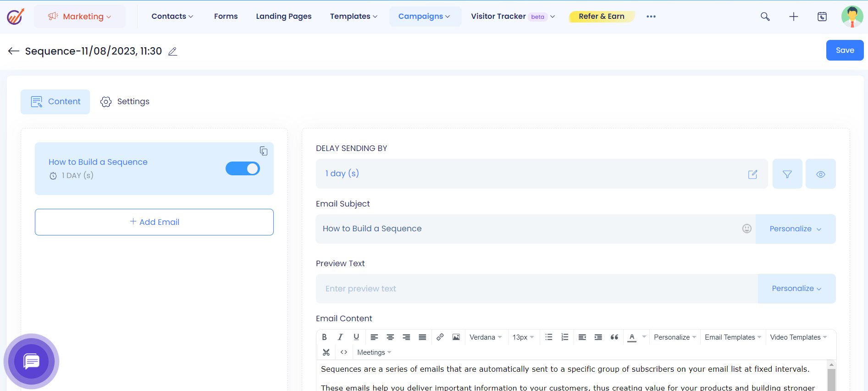Expand the email subject Personalize dropdown

pos(795,229)
